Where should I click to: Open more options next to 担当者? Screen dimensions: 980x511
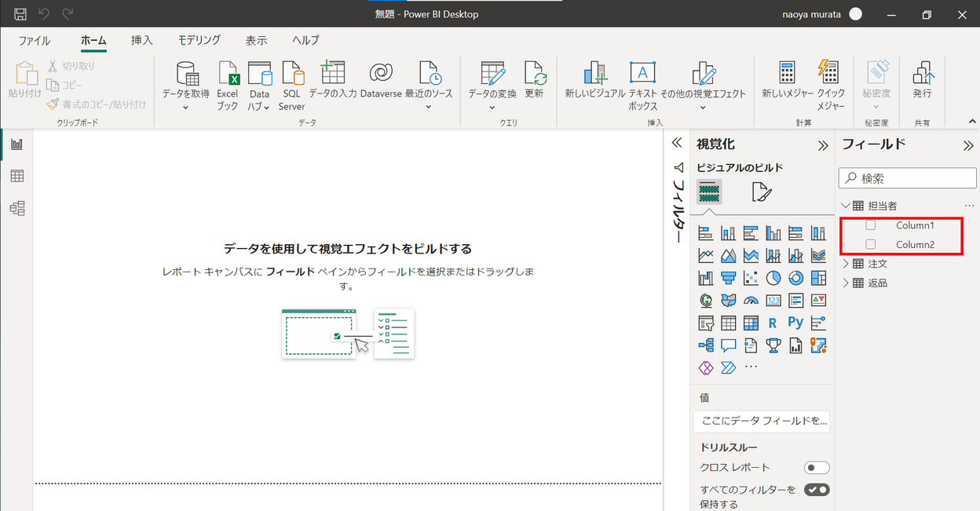pyautogui.click(x=968, y=206)
